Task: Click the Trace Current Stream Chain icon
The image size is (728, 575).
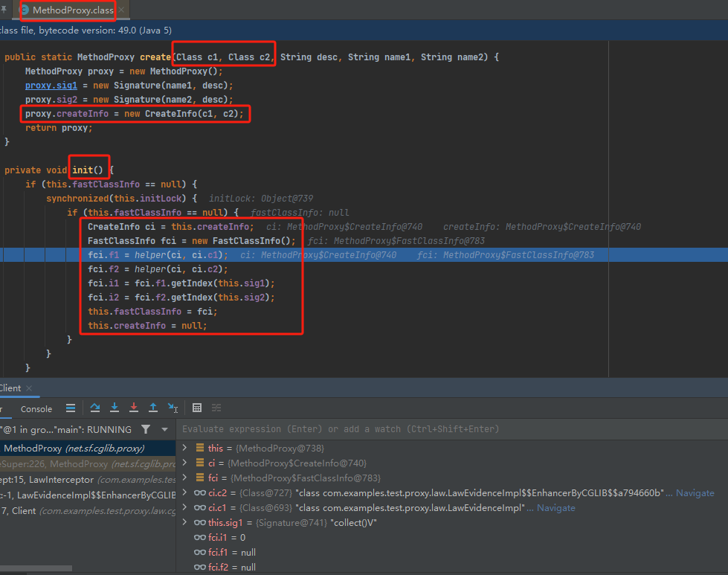Action: coord(216,408)
